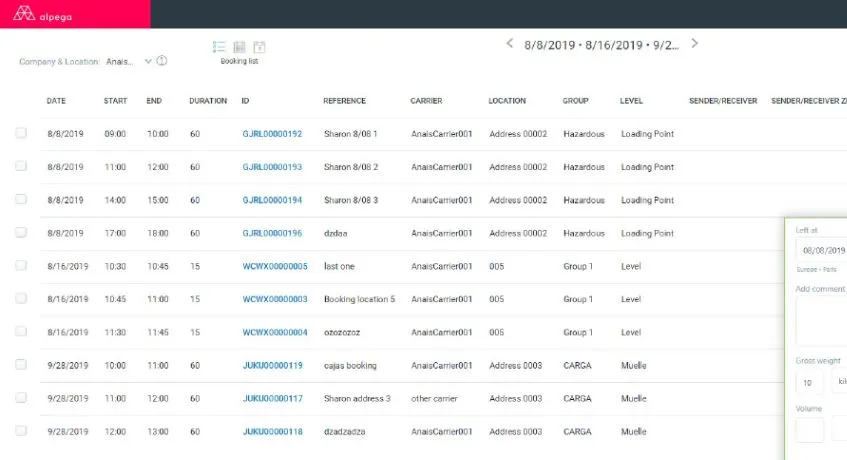Click reference 'dzdaa'

[335, 233]
